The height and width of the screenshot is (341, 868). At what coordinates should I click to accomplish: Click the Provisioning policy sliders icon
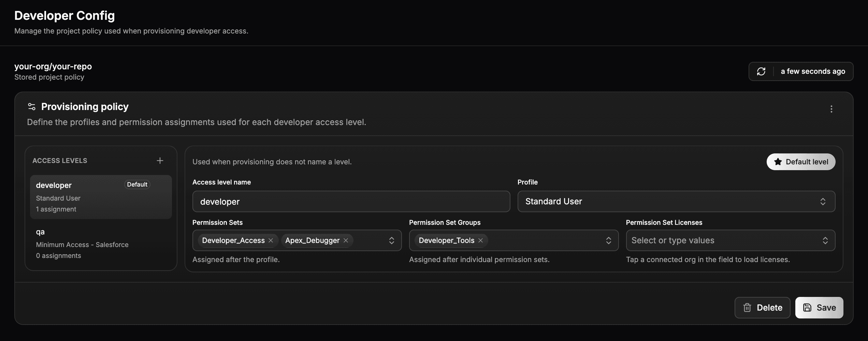pos(32,107)
